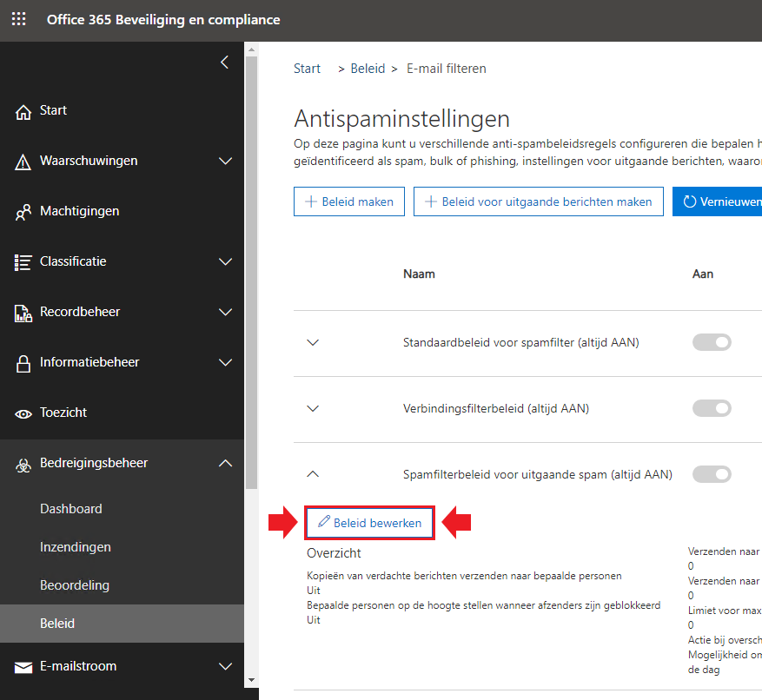Viewport: 762px width, 700px height.
Task: Click the Machtigingen people icon
Action: click(x=23, y=212)
